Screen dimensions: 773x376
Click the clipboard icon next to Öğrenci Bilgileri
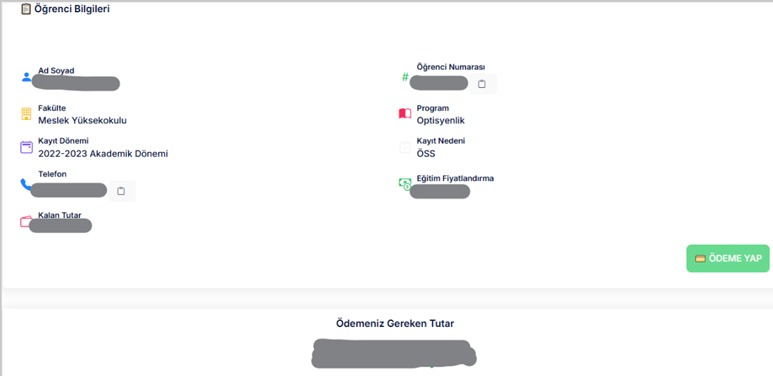[x=26, y=9]
